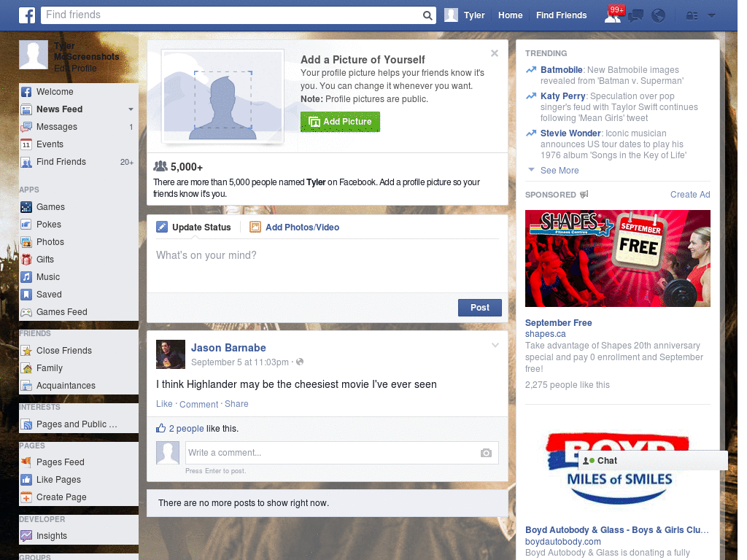This screenshot has height=560, width=747.
Task: Click Comment on Jason Barnabe's post
Action: click(198, 404)
